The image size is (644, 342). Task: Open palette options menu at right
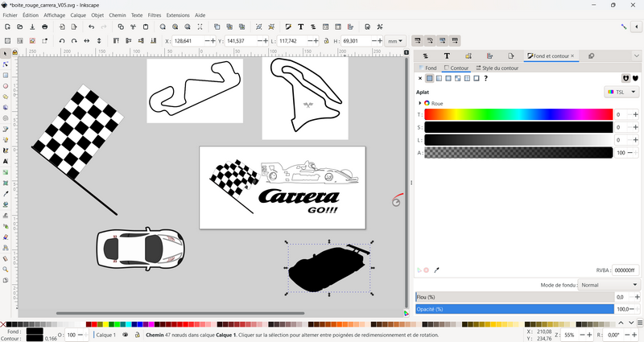(639, 323)
